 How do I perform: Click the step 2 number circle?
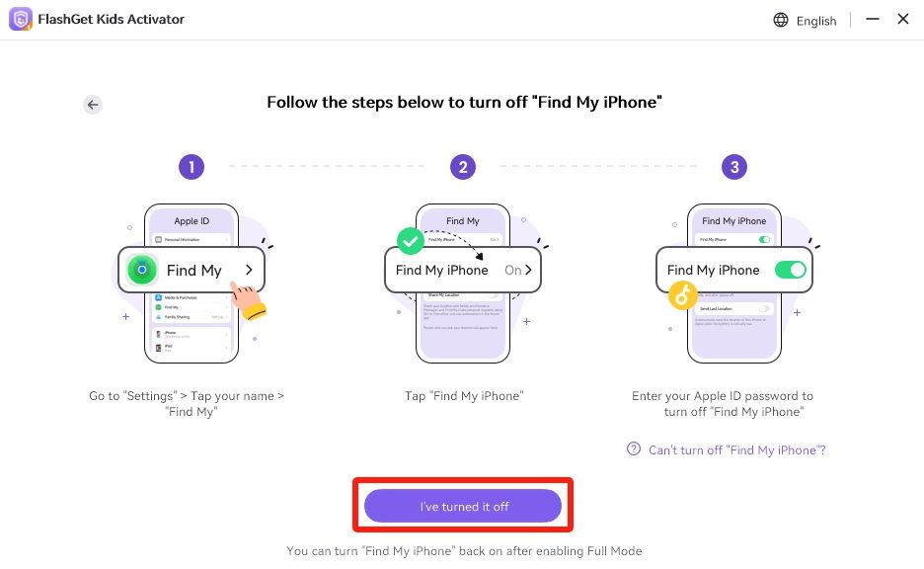point(462,166)
